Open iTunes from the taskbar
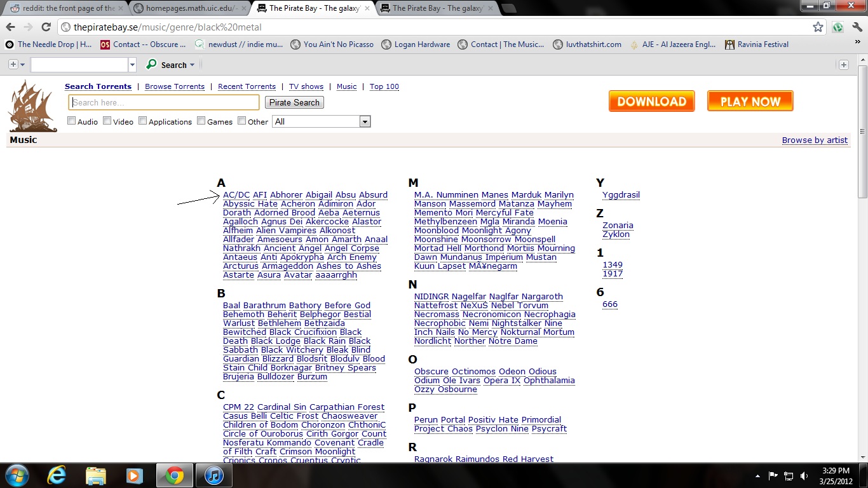The height and width of the screenshot is (488, 868). 214,475
